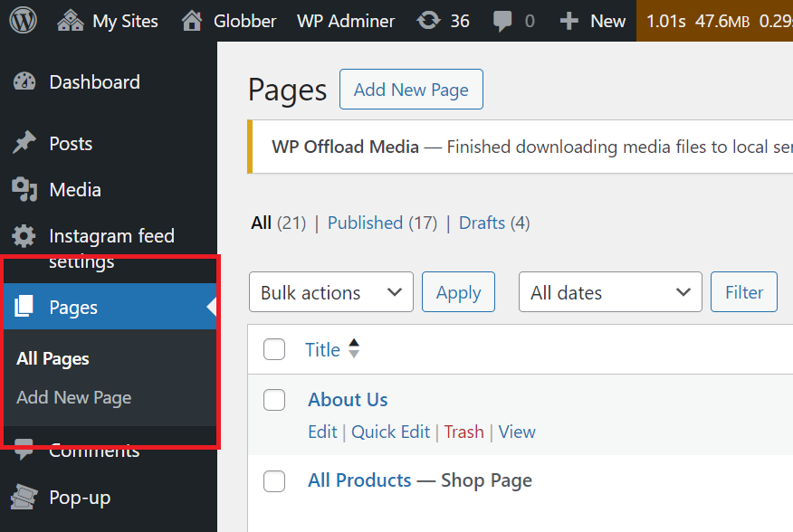Click the Filter button
This screenshot has height=532, width=793.
tap(744, 292)
